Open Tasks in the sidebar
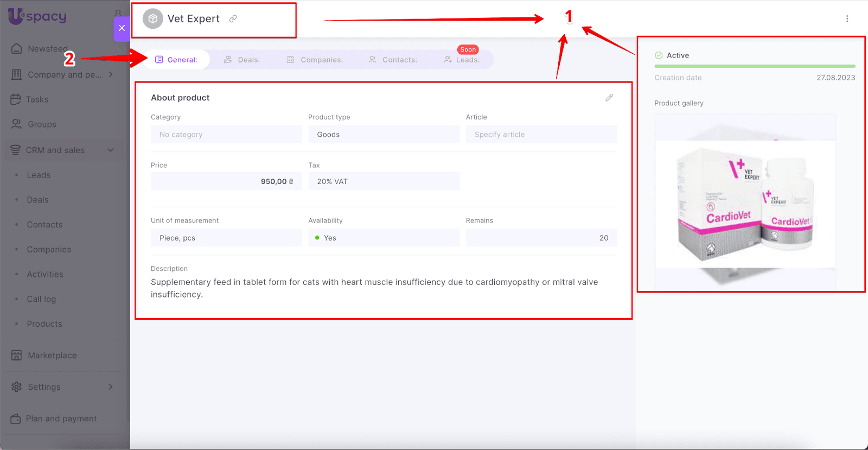This screenshot has height=450, width=868. click(x=37, y=99)
